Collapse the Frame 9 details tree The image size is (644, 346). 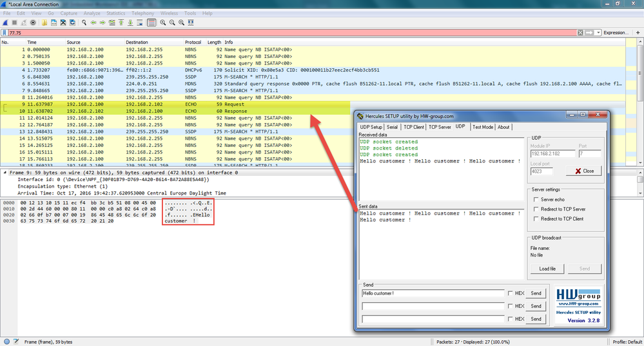click(5, 173)
